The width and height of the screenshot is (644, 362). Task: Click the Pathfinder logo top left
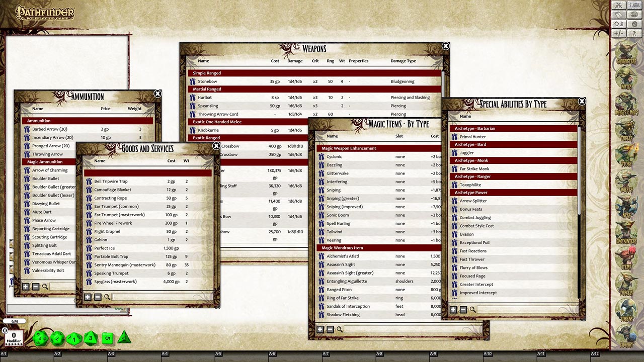click(x=44, y=13)
